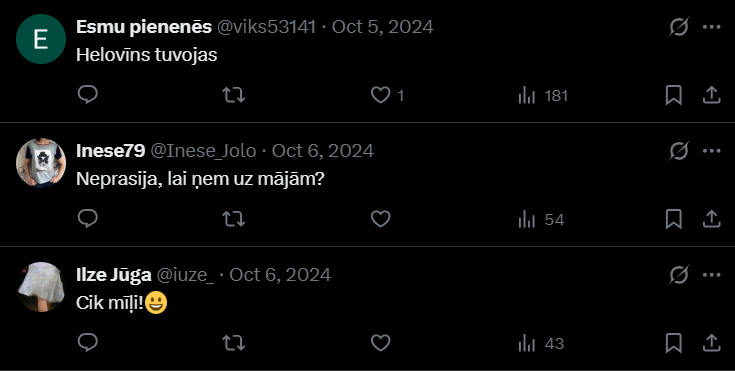Image resolution: width=735 pixels, height=371 pixels.
Task: View analytics showing 181 views
Action: [543, 96]
